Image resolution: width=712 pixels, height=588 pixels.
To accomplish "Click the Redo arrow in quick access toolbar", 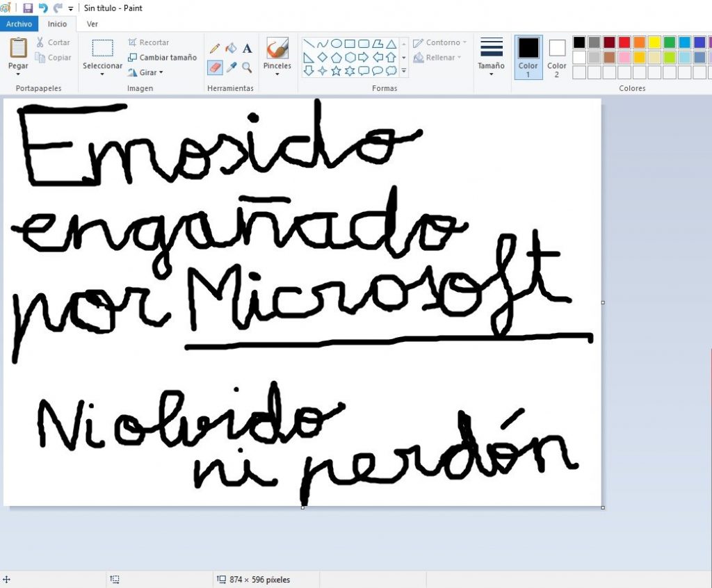I will (58, 8).
